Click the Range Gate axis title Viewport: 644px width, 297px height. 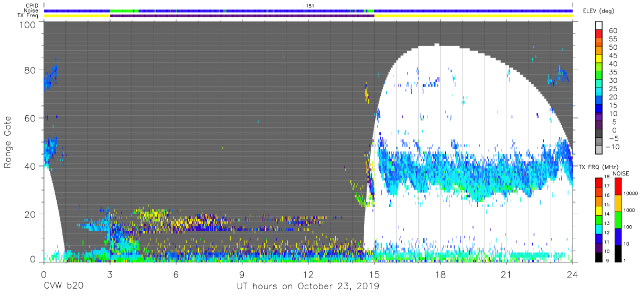8,142
